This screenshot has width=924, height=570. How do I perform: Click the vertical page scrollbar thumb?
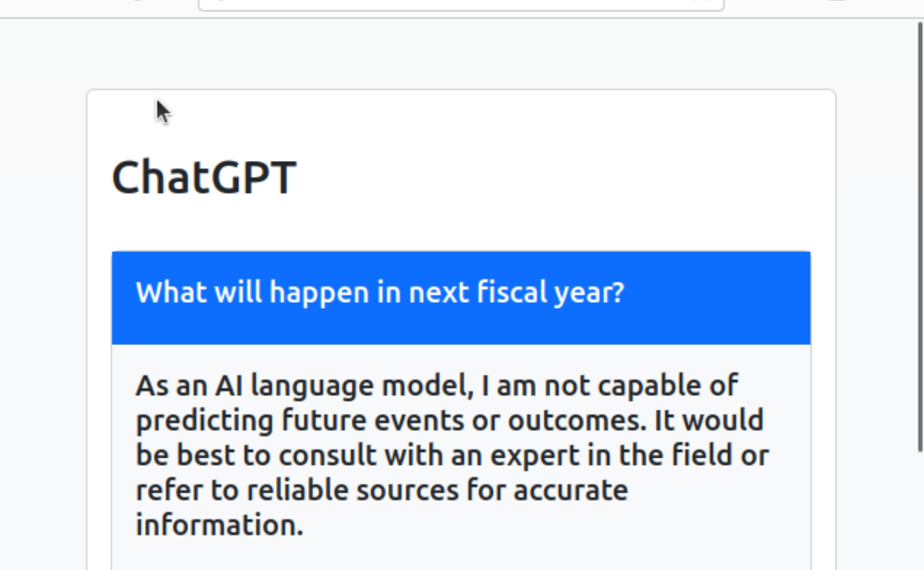coord(919,237)
